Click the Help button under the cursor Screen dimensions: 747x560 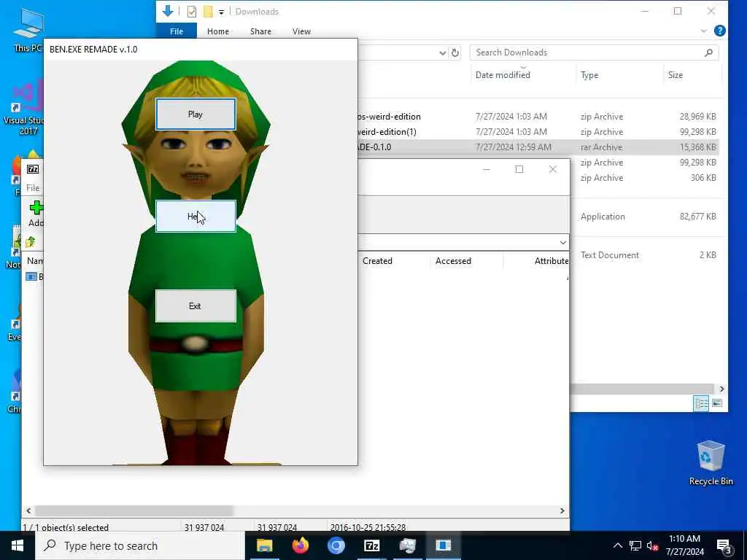point(196,216)
